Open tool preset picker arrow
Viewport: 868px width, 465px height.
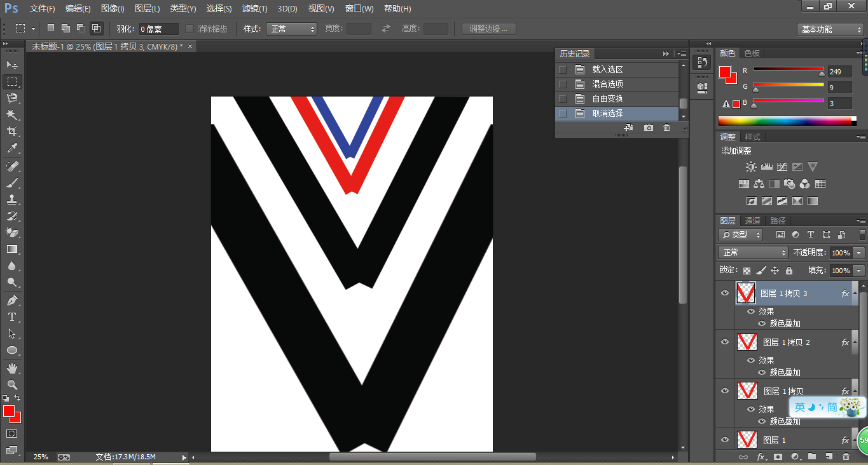(x=33, y=29)
